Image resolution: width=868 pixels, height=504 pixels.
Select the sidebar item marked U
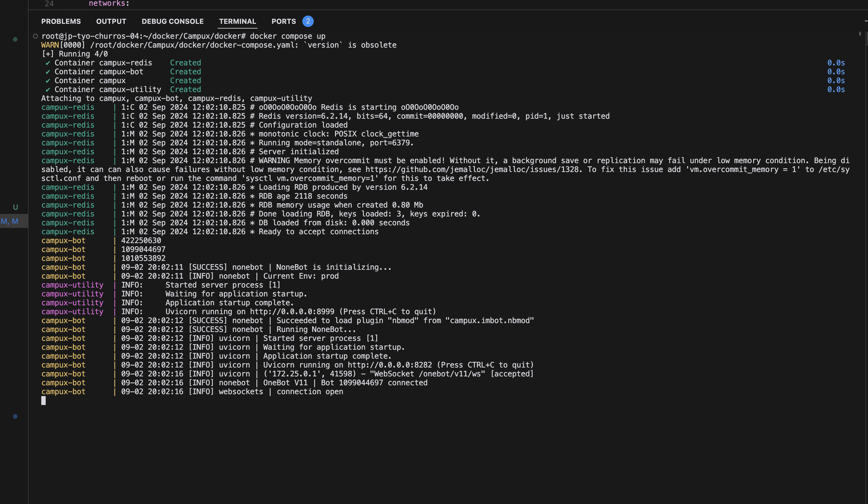click(x=15, y=207)
